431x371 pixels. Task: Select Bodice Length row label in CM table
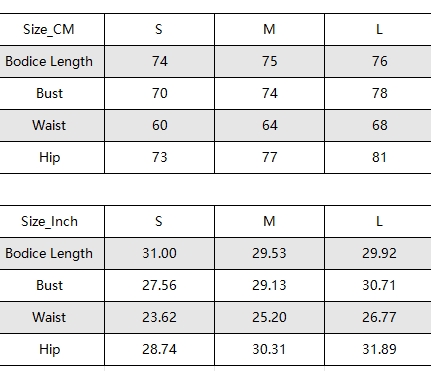coord(49,61)
